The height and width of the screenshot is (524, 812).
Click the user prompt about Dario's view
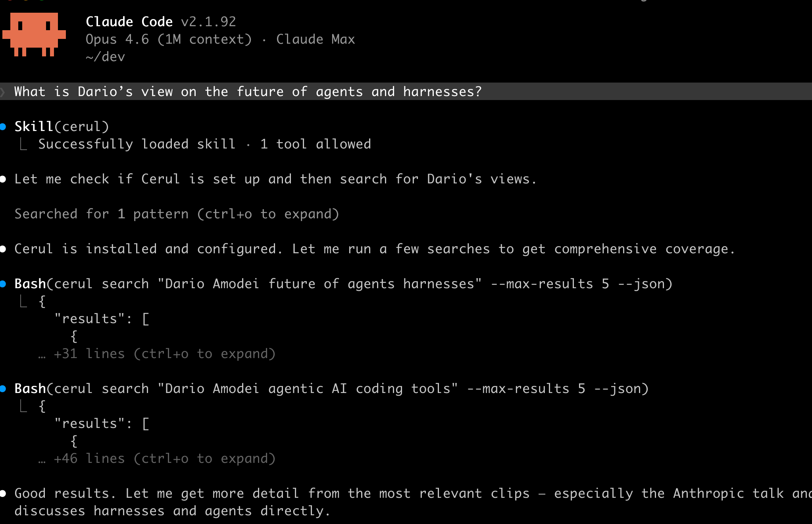(248, 92)
